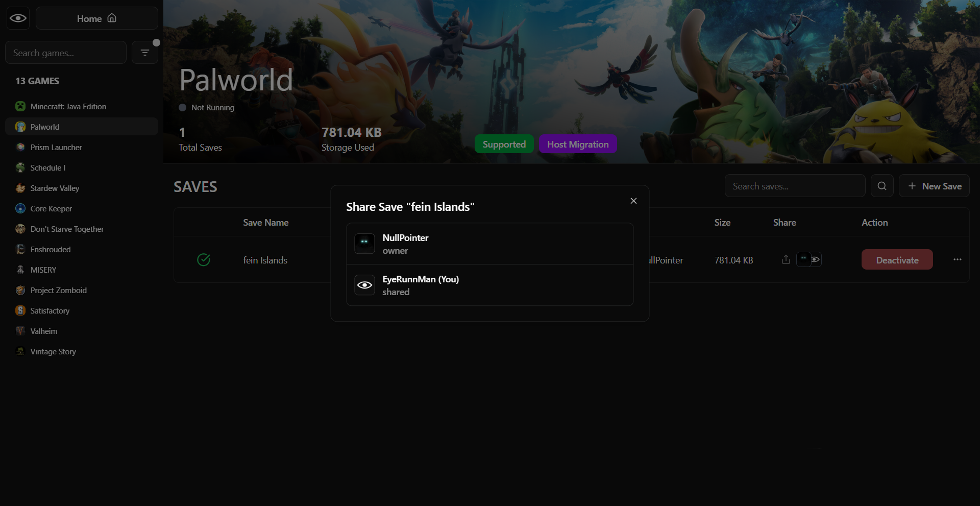The width and height of the screenshot is (980, 506).
Task: Create a New Save
Action: point(934,186)
